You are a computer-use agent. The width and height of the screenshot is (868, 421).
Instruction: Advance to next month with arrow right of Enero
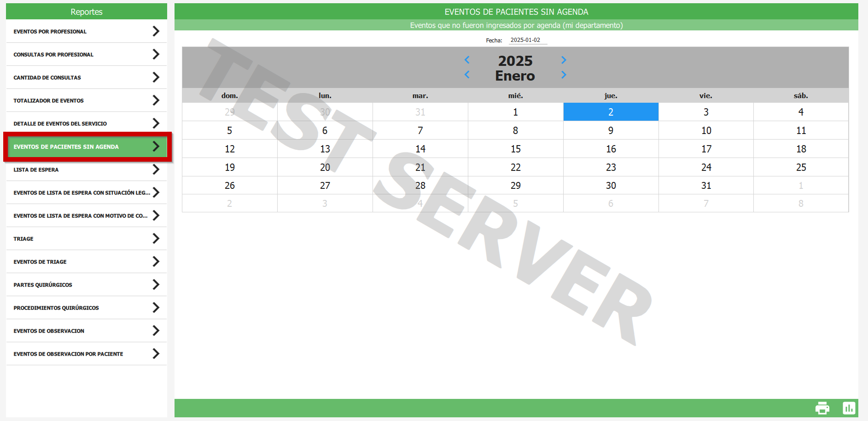[564, 75]
